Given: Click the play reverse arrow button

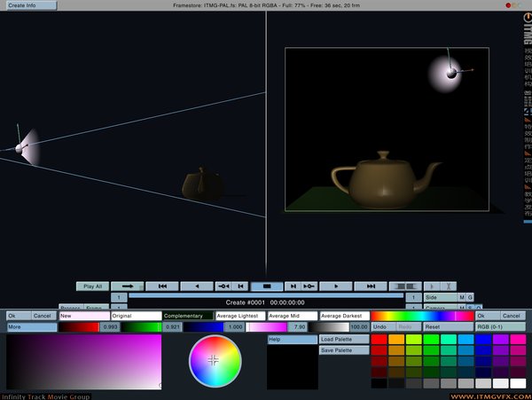Looking at the screenshot, I should click(197, 286).
